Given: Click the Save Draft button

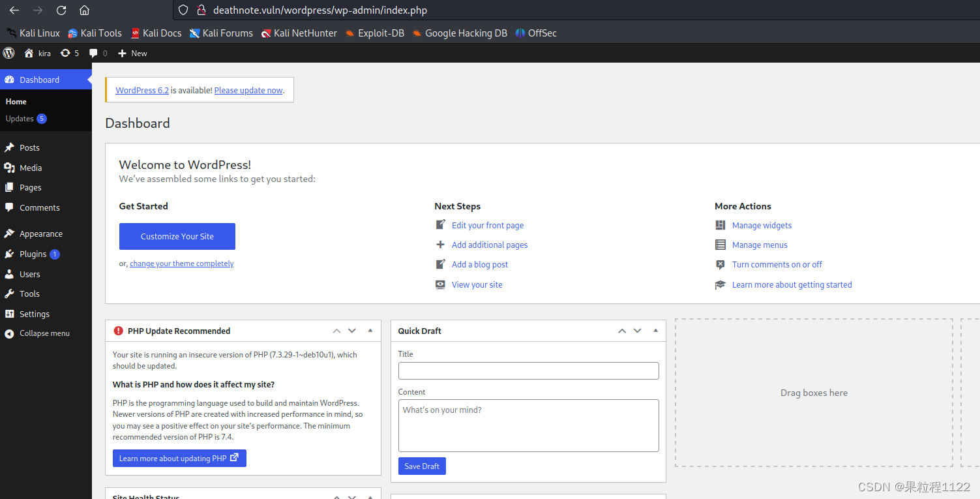Looking at the screenshot, I should pos(422,466).
